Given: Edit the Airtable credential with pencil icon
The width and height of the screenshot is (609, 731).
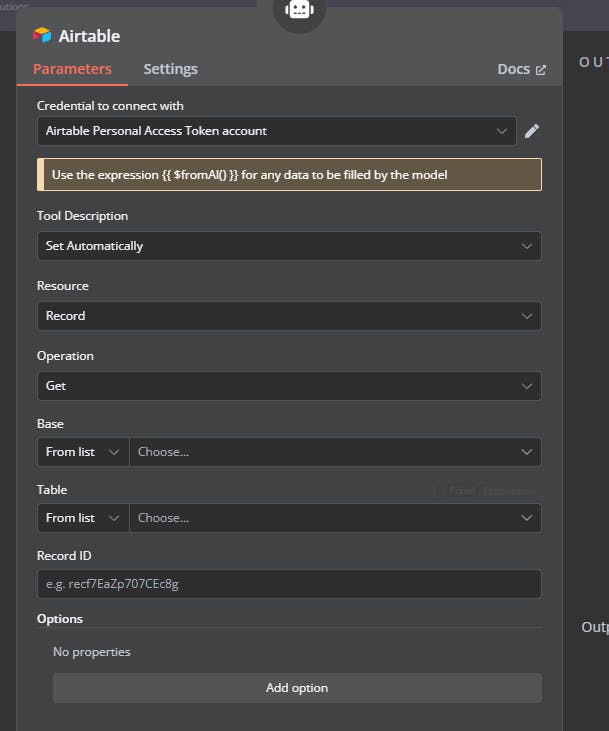Looking at the screenshot, I should [x=532, y=131].
